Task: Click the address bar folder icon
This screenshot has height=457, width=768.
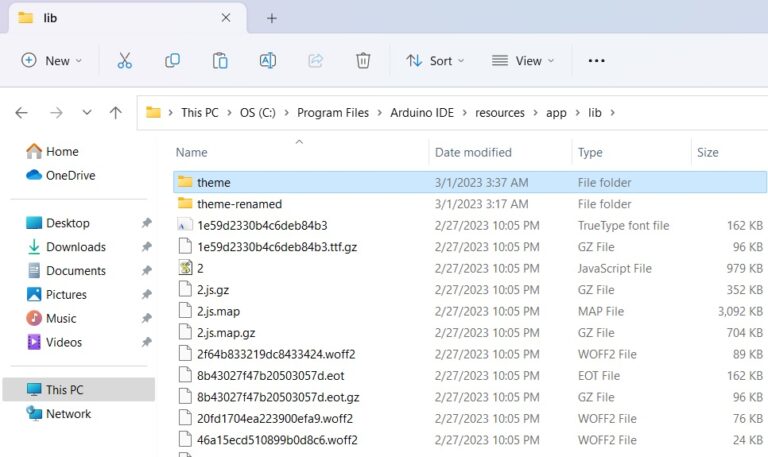Action: [153, 113]
